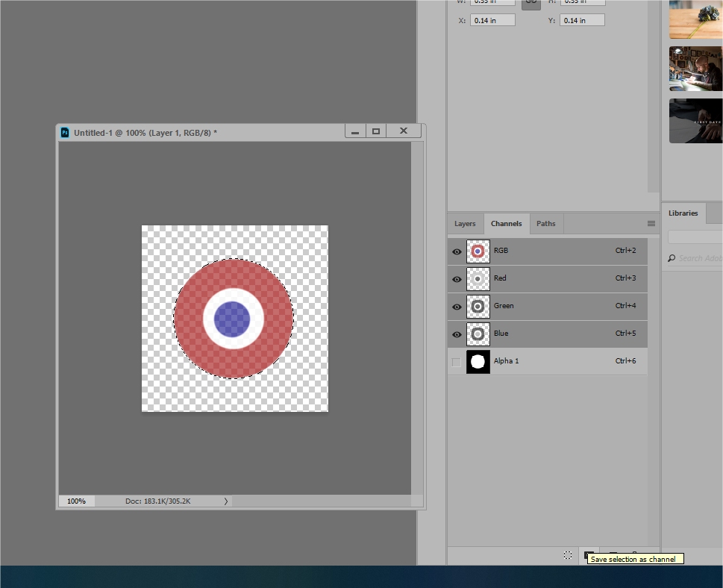Viewport: 723px width, 588px height.
Task: Click the Photoshop document icon in title bar
Action: click(65, 133)
